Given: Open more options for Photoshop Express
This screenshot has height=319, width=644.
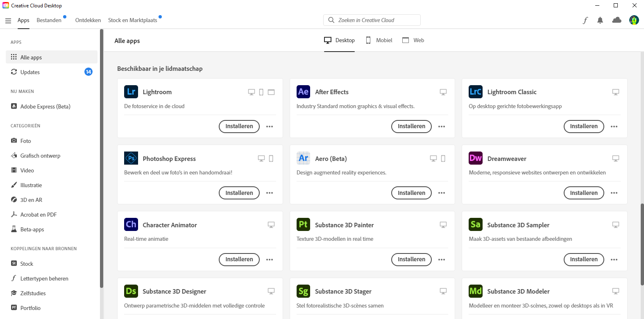Looking at the screenshot, I should pos(270,193).
